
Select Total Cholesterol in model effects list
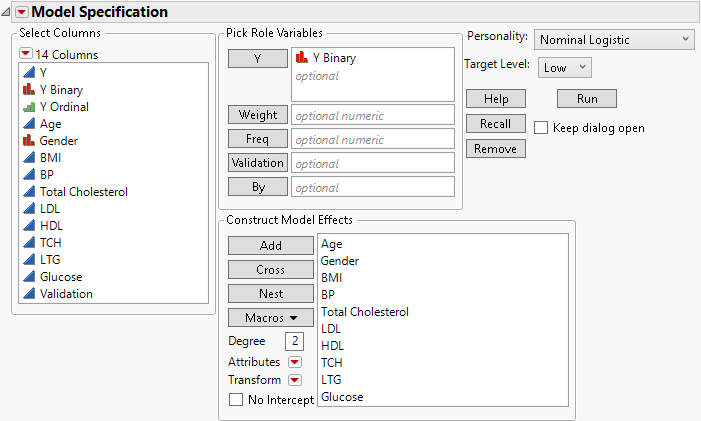[x=365, y=312]
